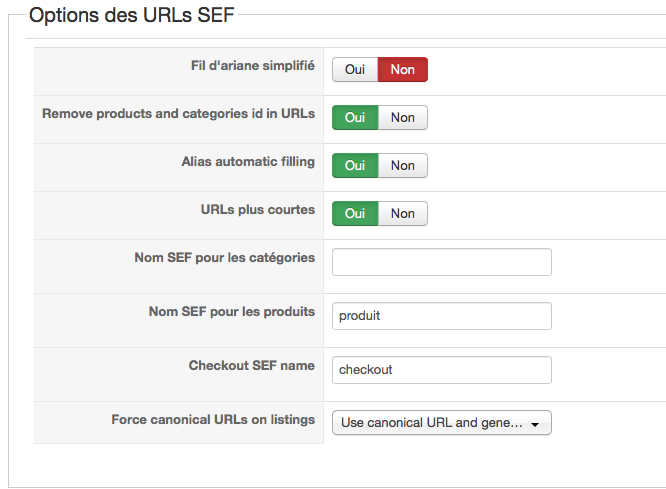666x489 pixels.
Task: Click the 'Checkout SEF name' label
Action: 251,366
